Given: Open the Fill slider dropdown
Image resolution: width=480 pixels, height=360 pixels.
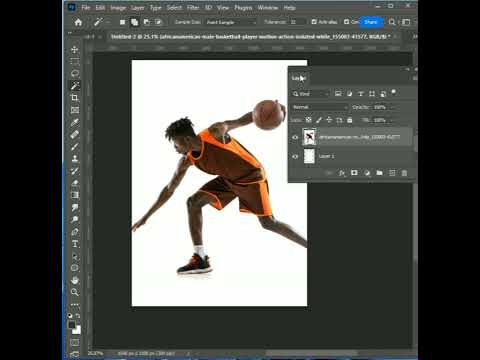Looking at the screenshot, I should (x=392, y=120).
